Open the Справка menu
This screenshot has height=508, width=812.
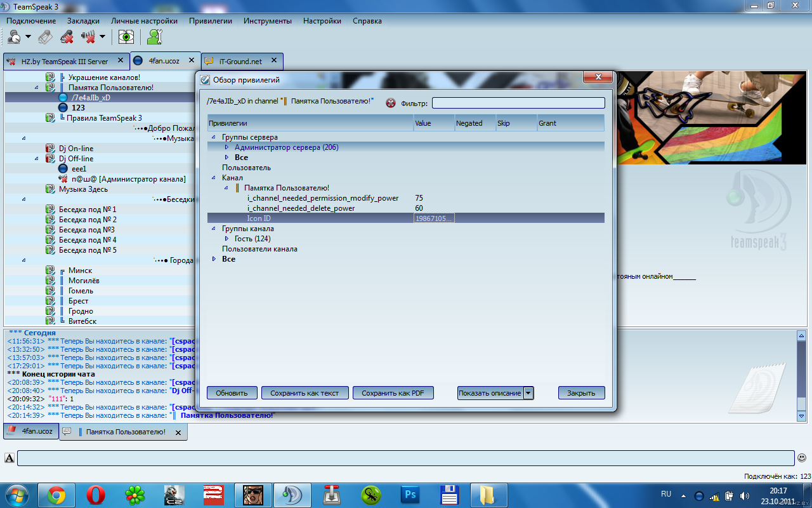(x=367, y=20)
